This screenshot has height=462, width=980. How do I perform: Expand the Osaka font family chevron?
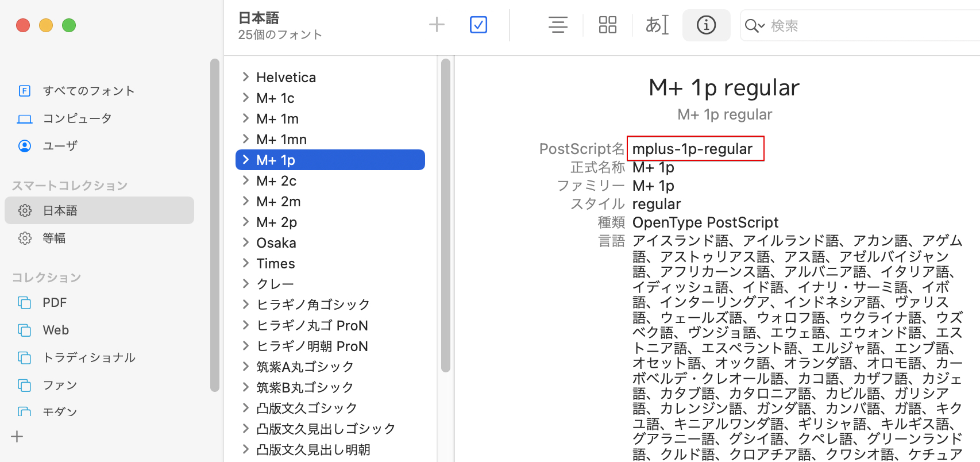tap(245, 242)
